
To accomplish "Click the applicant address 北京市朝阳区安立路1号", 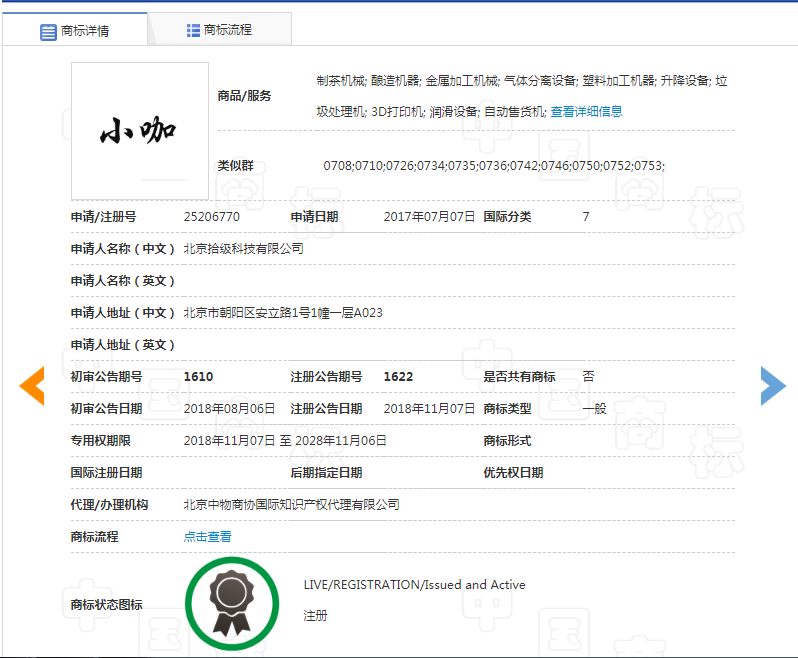I will (283, 313).
